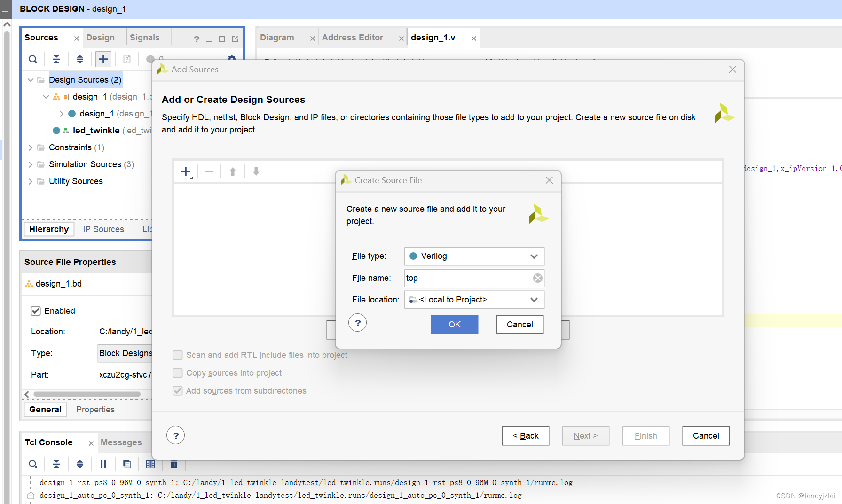Switch to the Messages tab

coord(121,442)
